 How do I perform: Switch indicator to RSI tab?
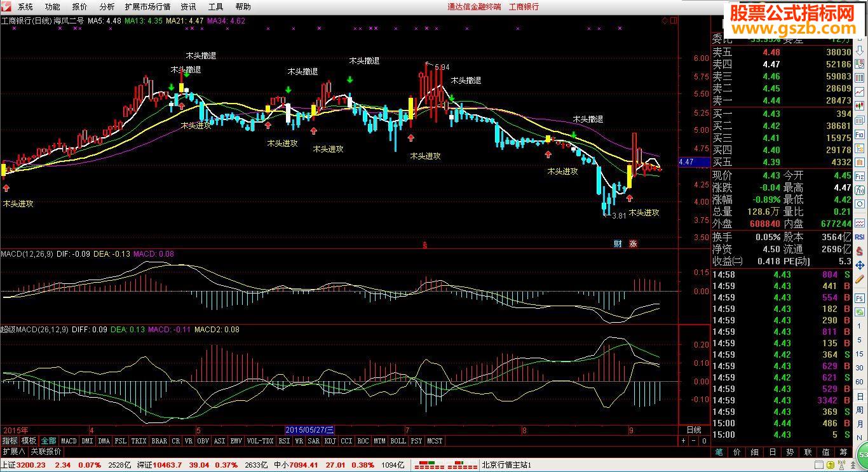click(284, 441)
